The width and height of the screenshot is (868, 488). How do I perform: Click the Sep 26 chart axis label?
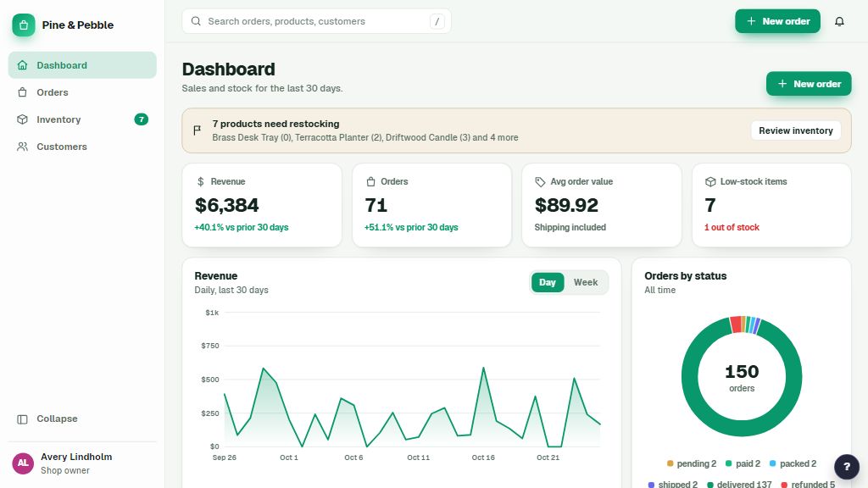224,457
